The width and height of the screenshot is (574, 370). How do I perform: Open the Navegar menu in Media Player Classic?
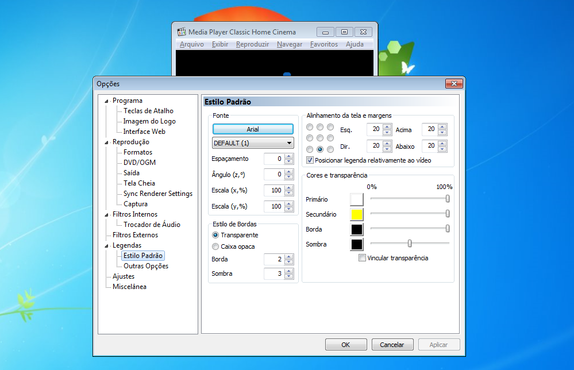click(x=290, y=44)
